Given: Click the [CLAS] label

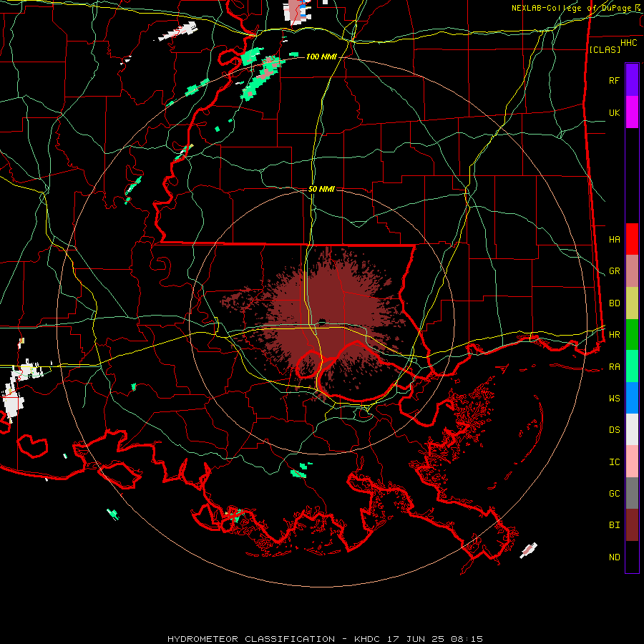Looking at the screenshot, I should 605,49.
